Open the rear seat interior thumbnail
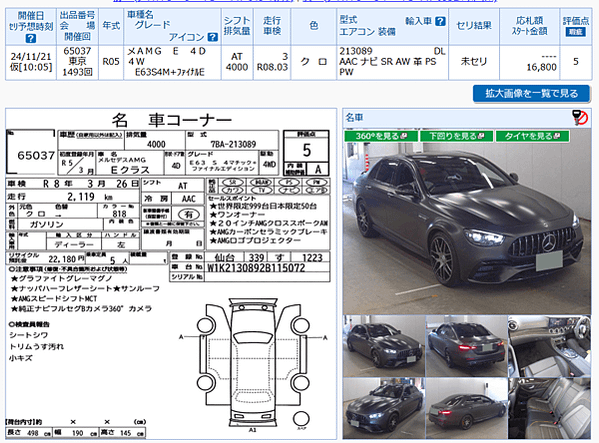The width and height of the screenshot is (599, 443). (549, 408)
